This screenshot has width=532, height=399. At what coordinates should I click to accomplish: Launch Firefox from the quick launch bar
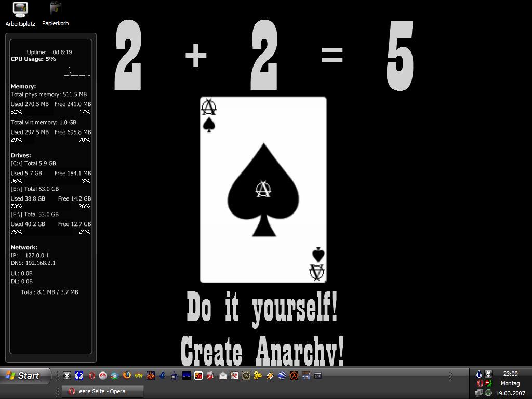tap(127, 376)
